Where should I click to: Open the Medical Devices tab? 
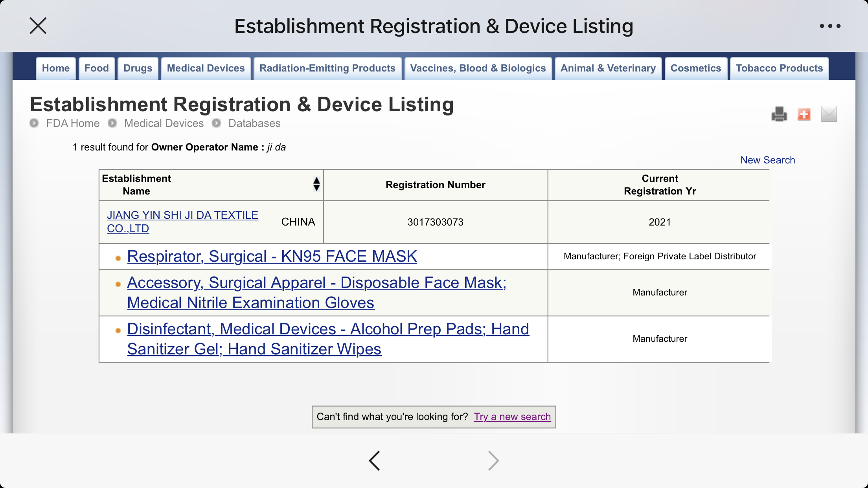pos(206,68)
